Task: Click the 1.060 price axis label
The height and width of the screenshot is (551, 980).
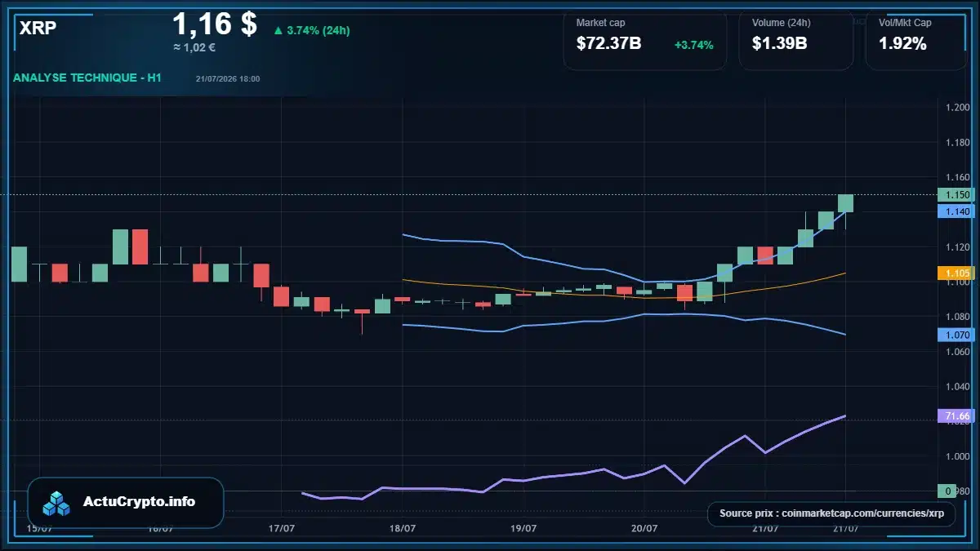Action: (957, 352)
